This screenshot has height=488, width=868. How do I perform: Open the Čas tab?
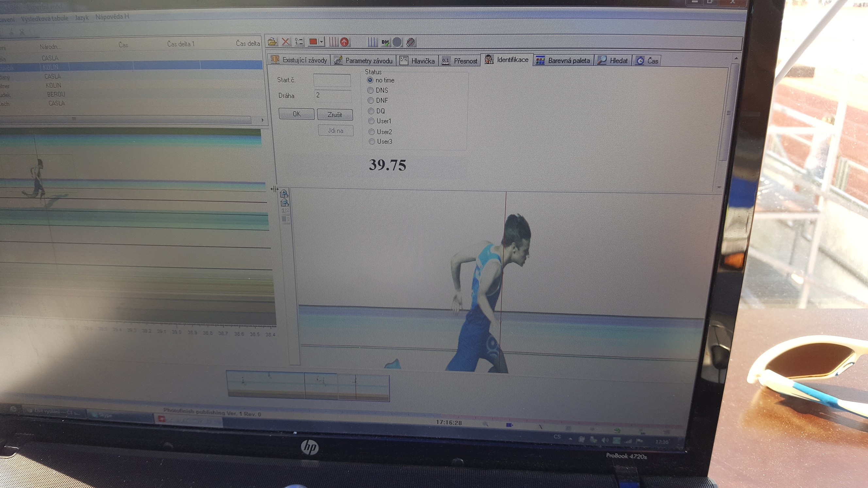click(647, 61)
